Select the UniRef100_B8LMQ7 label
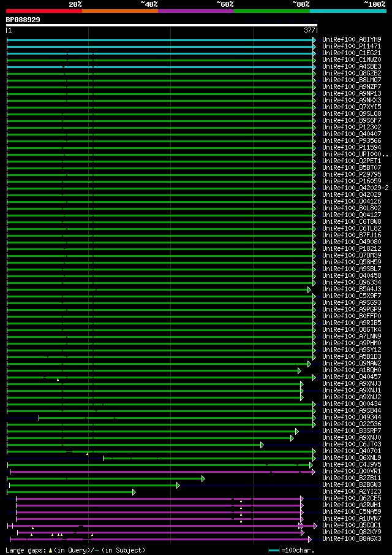The height and width of the screenshot is (555, 392). click(352, 80)
